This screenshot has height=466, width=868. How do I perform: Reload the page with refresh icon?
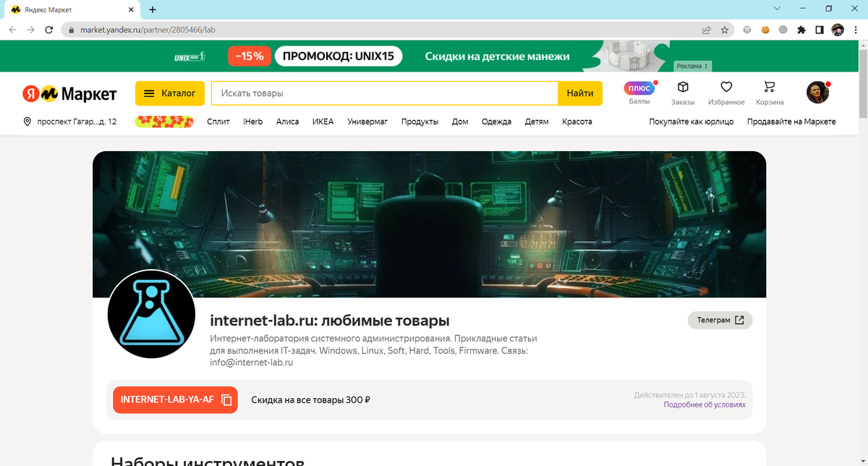(x=49, y=30)
